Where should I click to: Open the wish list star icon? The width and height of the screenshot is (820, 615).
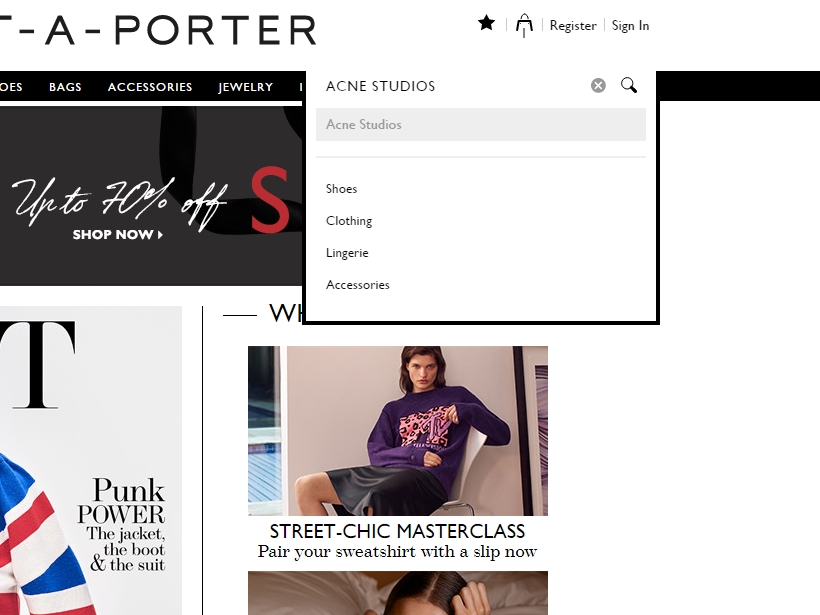click(486, 24)
